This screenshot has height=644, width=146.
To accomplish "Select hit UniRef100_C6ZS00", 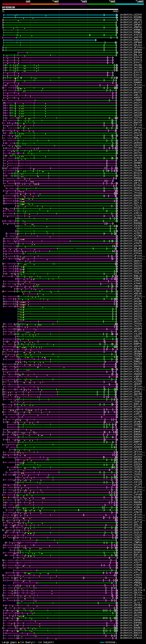I will point(131,15).
